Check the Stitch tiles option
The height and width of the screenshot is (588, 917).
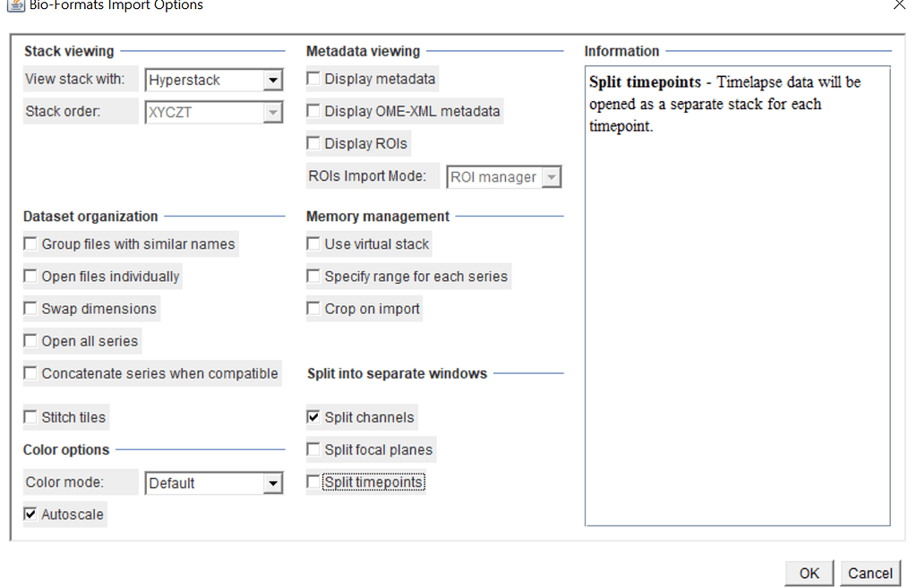click(x=30, y=417)
